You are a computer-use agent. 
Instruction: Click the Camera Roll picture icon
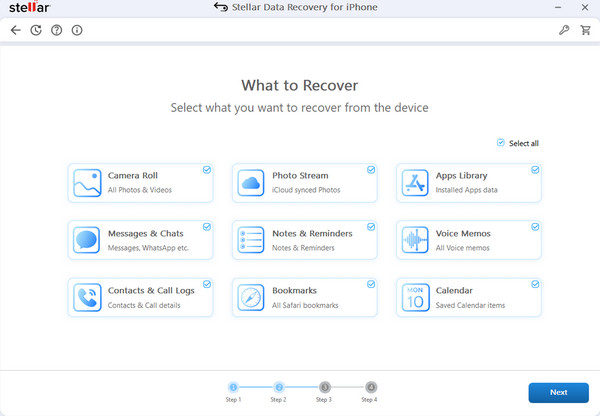(x=87, y=183)
